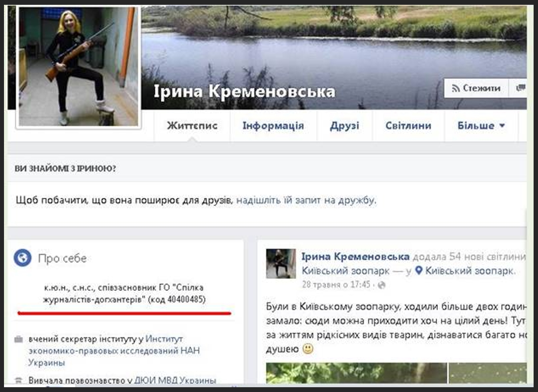Click the Ірина Кременовська name in the post

click(355, 256)
